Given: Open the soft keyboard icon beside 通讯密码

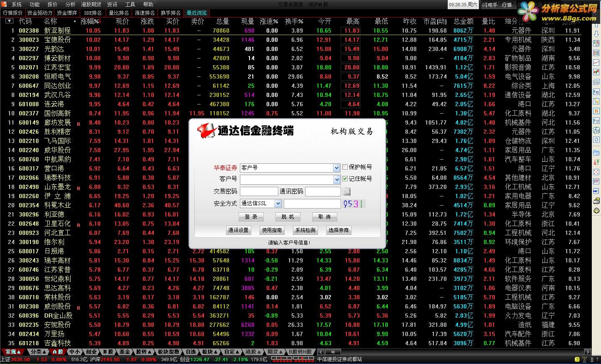Looking at the screenshot, I should click(346, 192).
